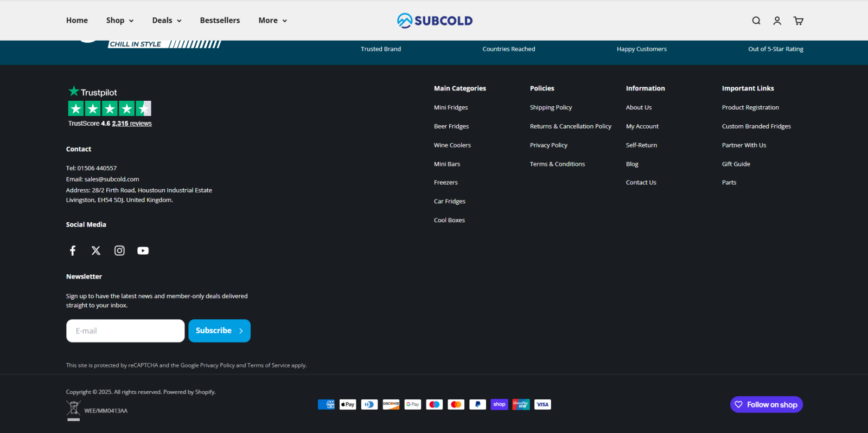
Task: Expand the More dropdown menu
Action: coord(272,21)
